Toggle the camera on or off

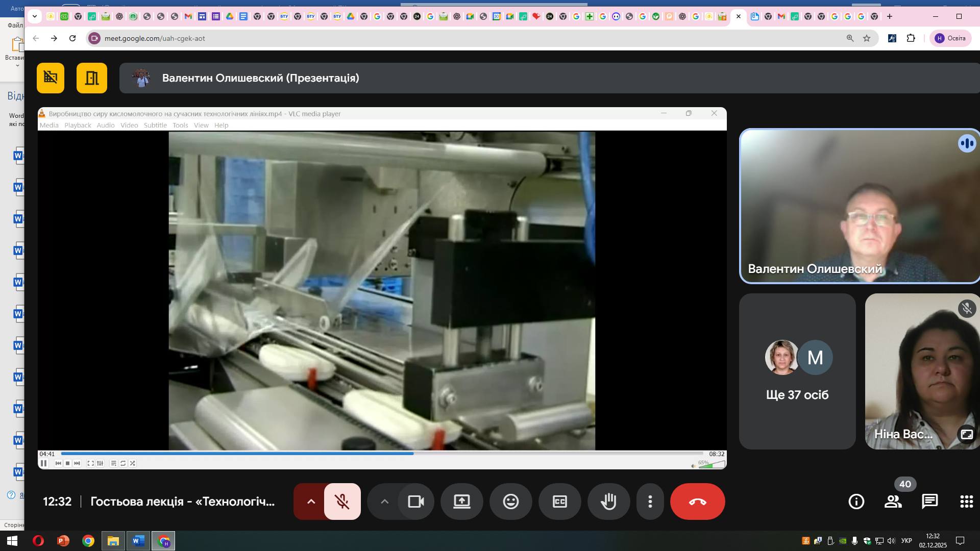(416, 502)
